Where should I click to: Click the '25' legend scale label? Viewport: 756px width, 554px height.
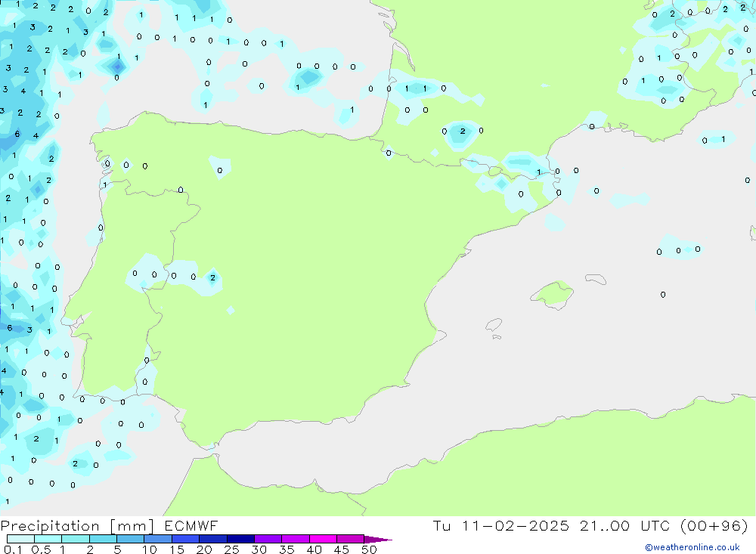click(232, 549)
